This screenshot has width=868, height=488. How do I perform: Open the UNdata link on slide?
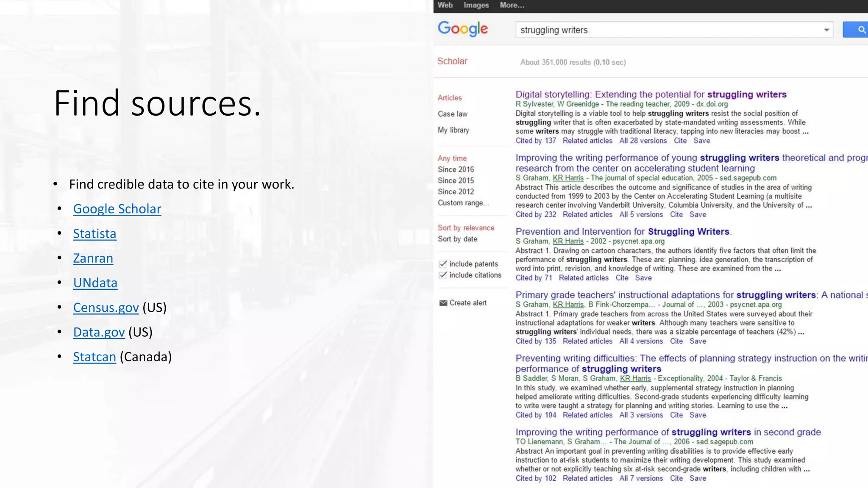(x=95, y=283)
